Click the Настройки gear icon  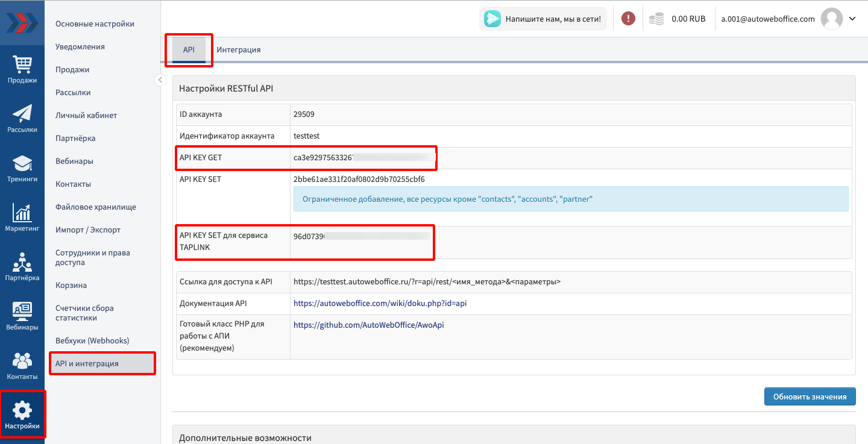22,411
